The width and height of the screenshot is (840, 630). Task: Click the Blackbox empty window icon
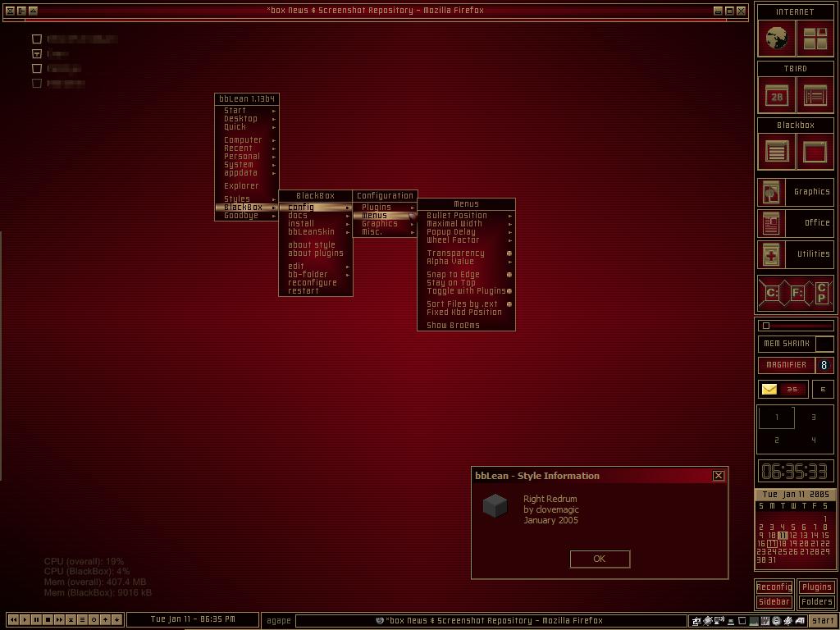click(815, 152)
